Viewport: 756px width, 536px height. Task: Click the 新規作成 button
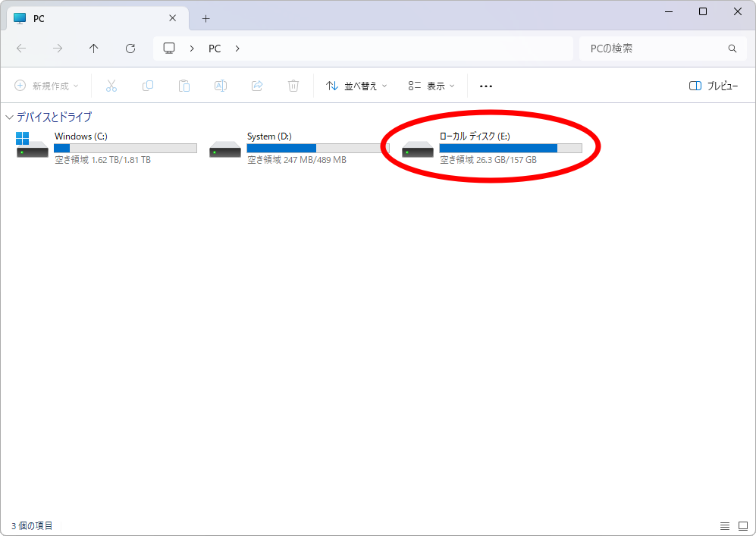(x=47, y=86)
